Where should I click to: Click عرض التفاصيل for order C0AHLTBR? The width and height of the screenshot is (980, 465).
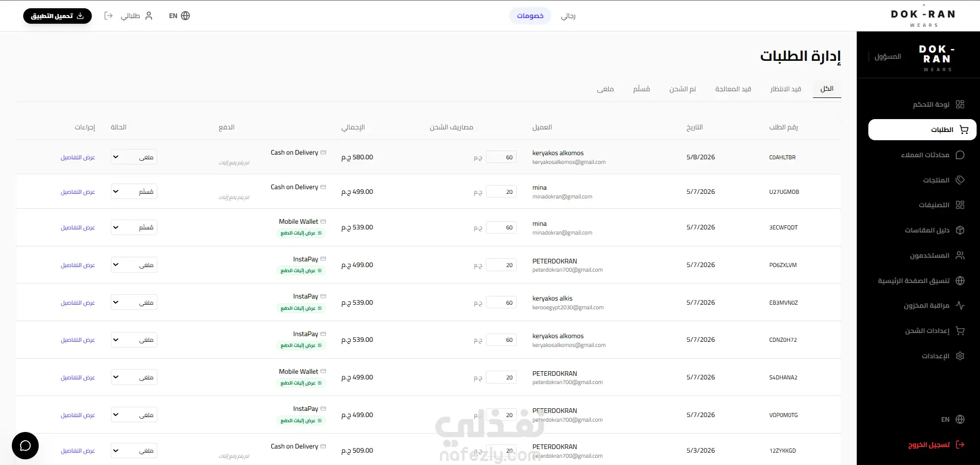(78, 157)
